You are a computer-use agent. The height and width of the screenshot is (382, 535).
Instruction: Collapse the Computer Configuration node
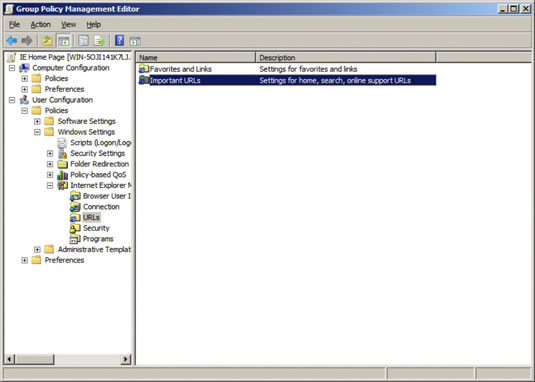12,68
